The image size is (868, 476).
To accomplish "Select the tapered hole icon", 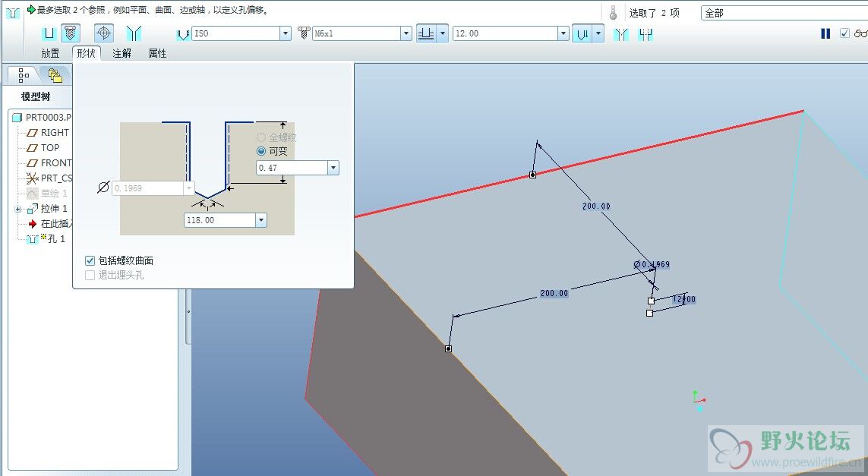I will [134, 33].
